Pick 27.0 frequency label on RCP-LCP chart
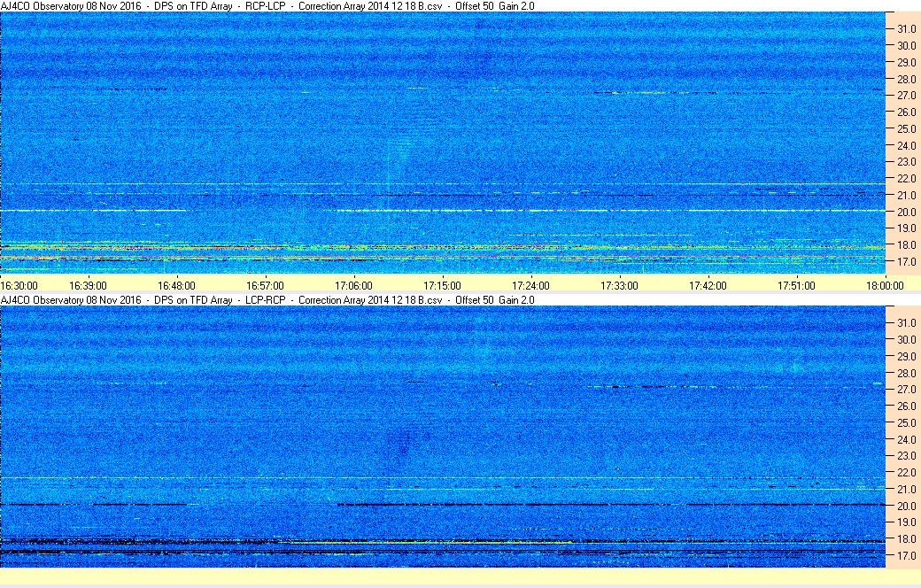Viewport: 921px width, 588px height. pos(906,95)
